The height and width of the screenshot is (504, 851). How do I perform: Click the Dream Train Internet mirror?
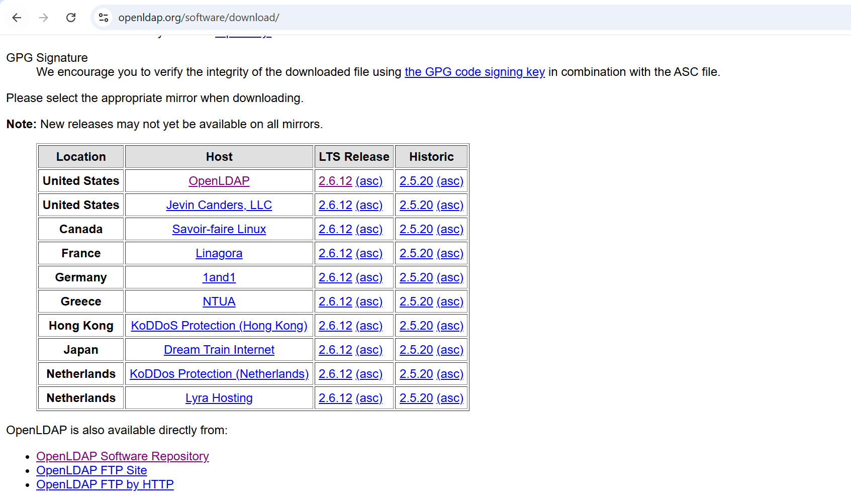tap(219, 350)
